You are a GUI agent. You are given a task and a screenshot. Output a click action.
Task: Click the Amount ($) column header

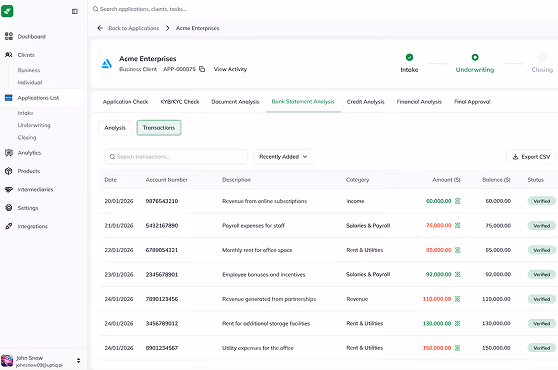(446, 180)
